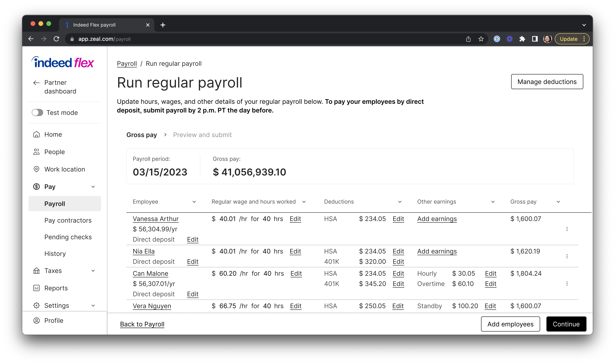The image size is (615, 364).
Task: Toggle Test mode switch
Action: click(37, 113)
